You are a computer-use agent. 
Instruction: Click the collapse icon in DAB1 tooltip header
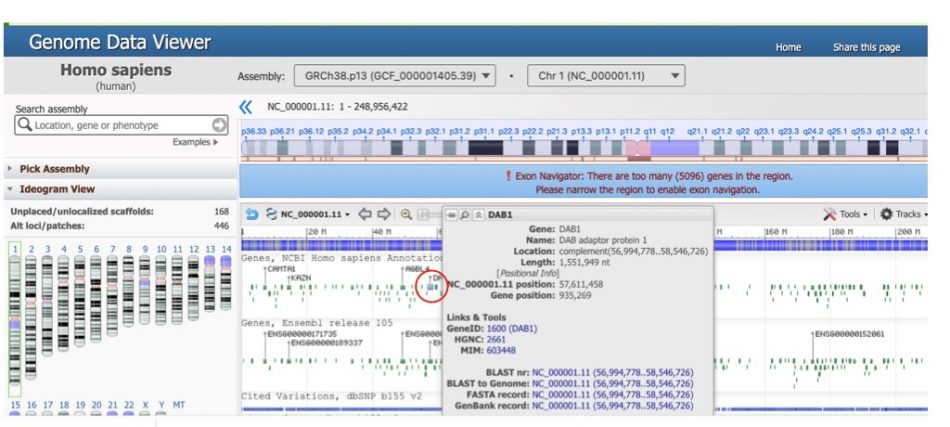pyautogui.click(x=478, y=214)
